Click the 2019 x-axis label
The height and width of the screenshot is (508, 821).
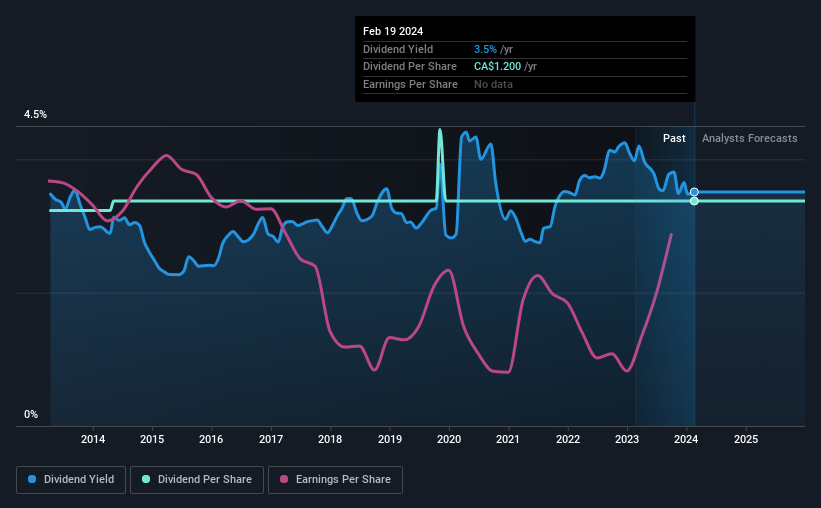390,439
